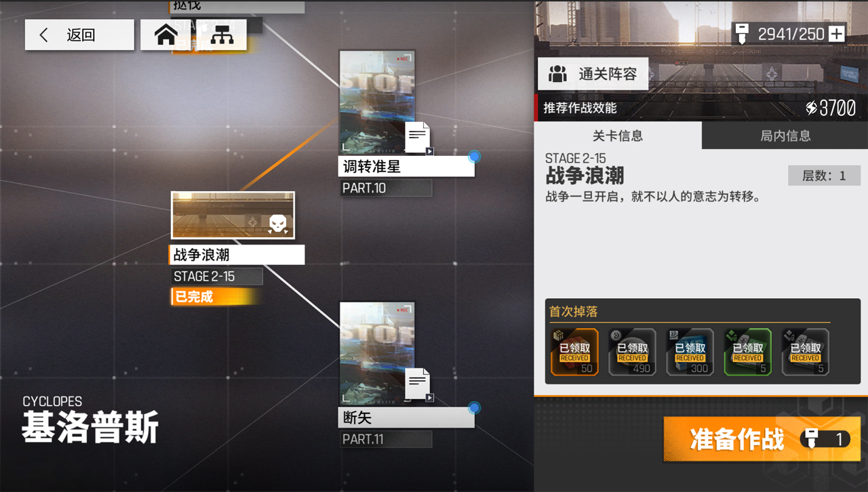The width and height of the screenshot is (868, 492).
Task: Open the document icon on 断矢 card
Action: 418,384
